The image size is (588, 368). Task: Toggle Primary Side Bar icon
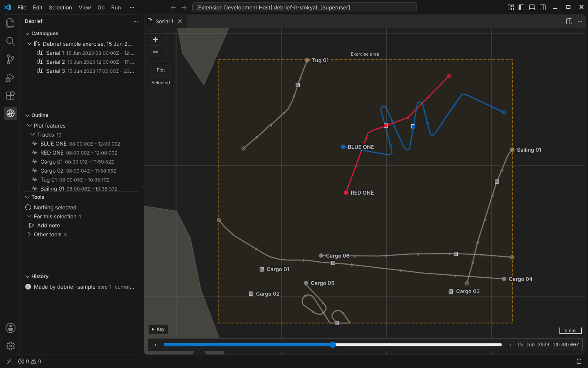pos(521,7)
